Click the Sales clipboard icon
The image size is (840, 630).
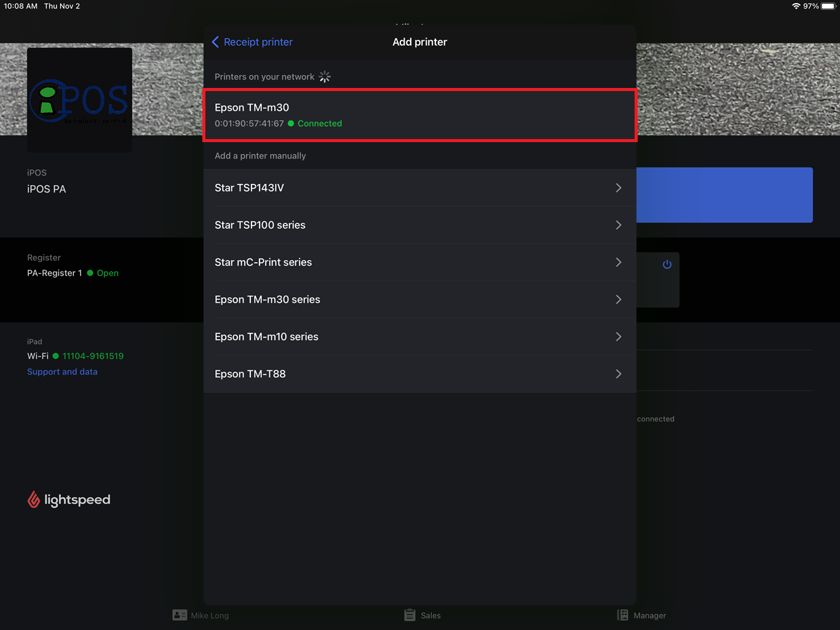(x=410, y=615)
